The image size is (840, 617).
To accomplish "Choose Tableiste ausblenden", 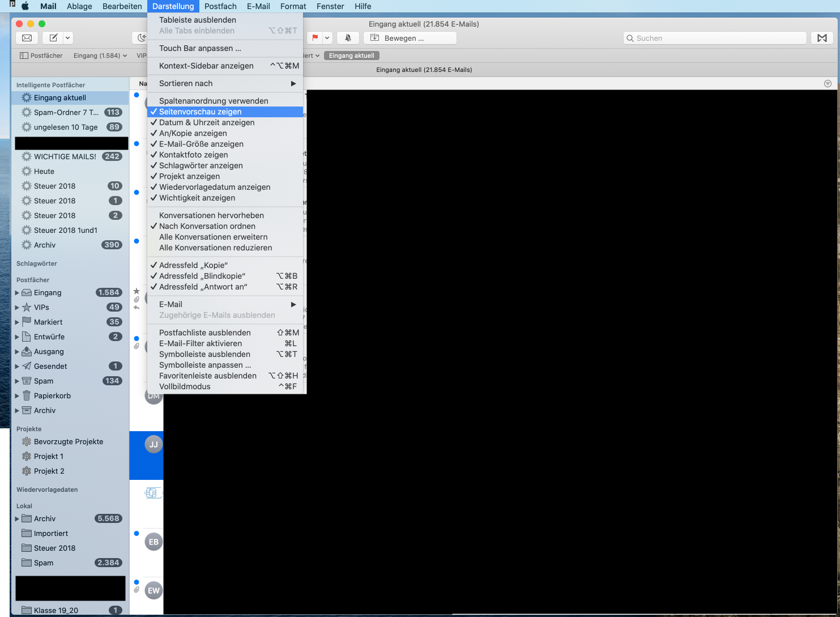I will [225, 20].
